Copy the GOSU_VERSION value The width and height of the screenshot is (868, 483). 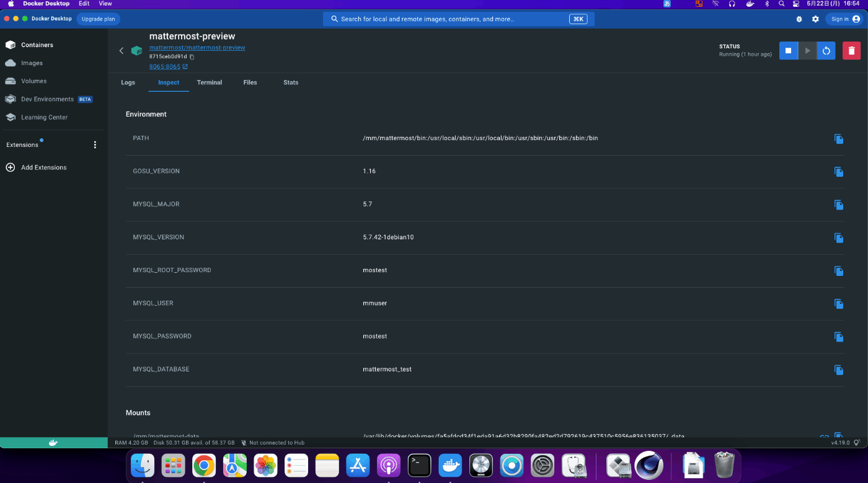[x=839, y=172]
